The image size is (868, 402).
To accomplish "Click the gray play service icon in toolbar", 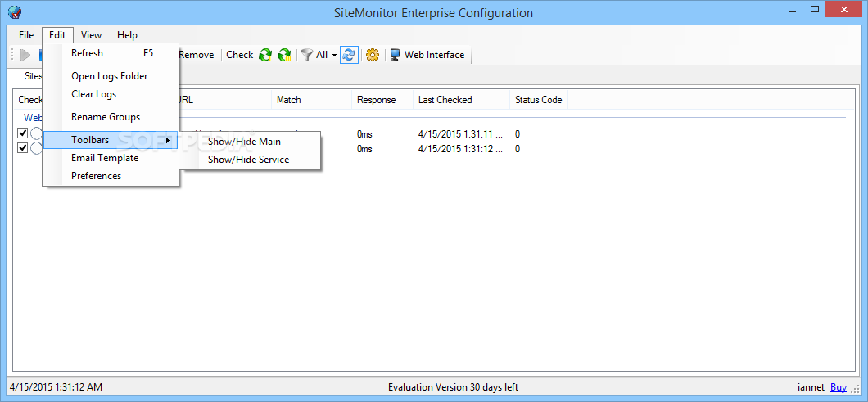I will pos(25,55).
